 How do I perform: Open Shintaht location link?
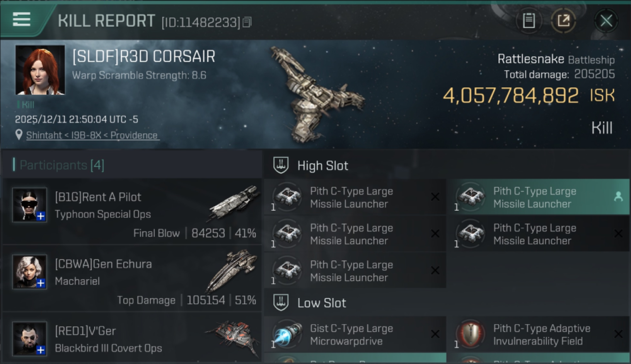[x=93, y=135]
